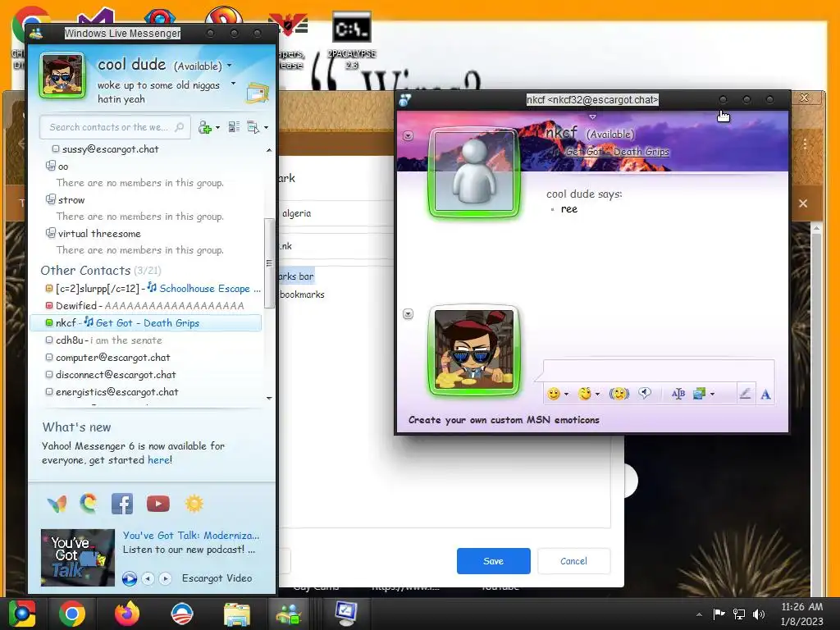Screen dimensions: 840x630
Task: Open the Escargot snail shell icon
Action: pyautogui.click(x=89, y=503)
